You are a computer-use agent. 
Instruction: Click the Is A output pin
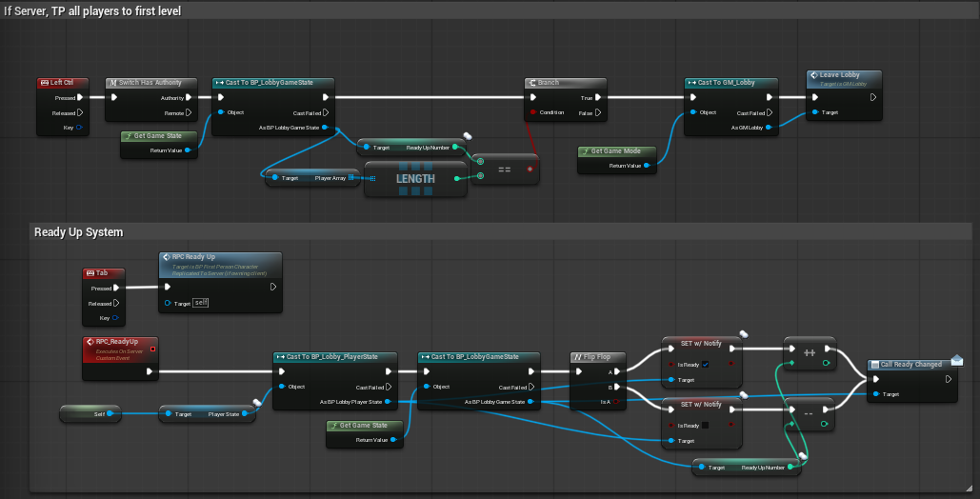(616, 402)
